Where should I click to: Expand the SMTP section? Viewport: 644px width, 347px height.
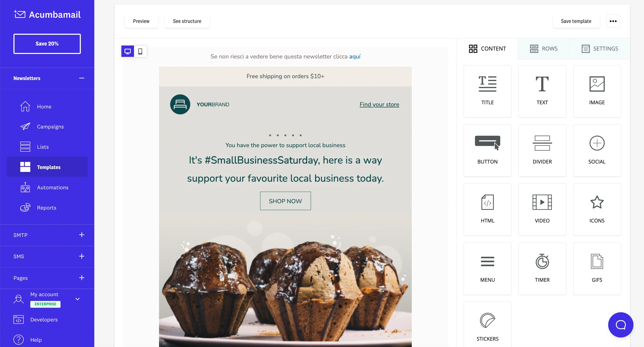[82, 235]
